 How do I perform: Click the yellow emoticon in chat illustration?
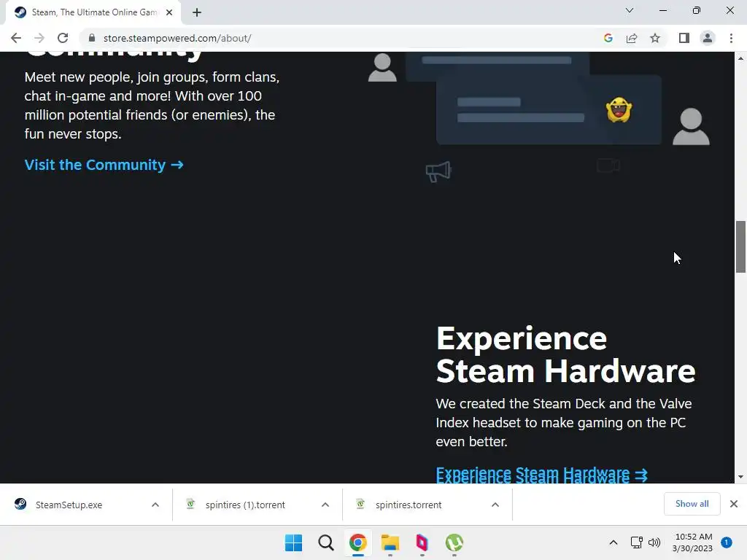point(619,109)
